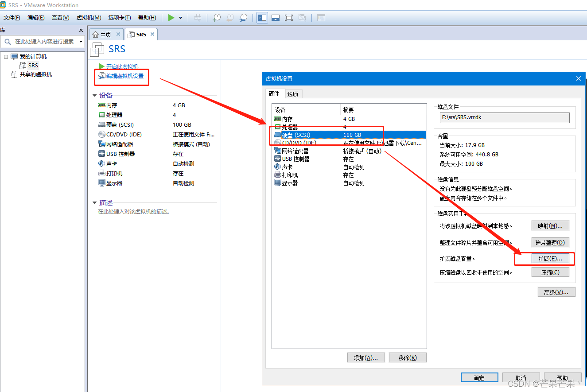
Task: Select 硬盘 (SCSI) row in settings dialog
Action: [349, 135]
